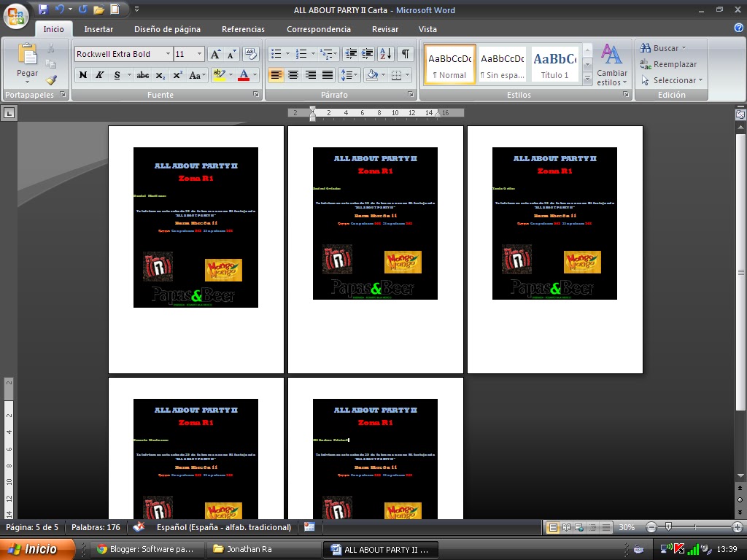Image resolution: width=747 pixels, height=560 pixels.
Task: Center the text alignment
Action: pos(293,75)
